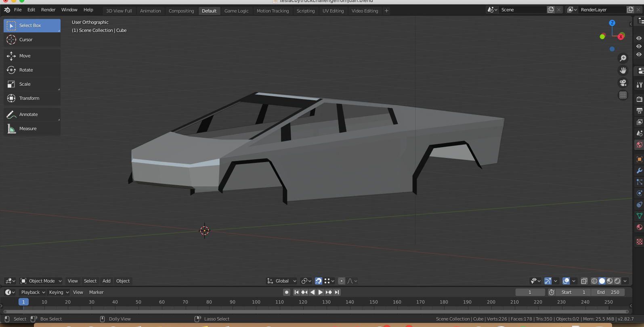Screen dimensions: 644x327
Task: Open shading options dropdown arrow
Action: (625, 281)
